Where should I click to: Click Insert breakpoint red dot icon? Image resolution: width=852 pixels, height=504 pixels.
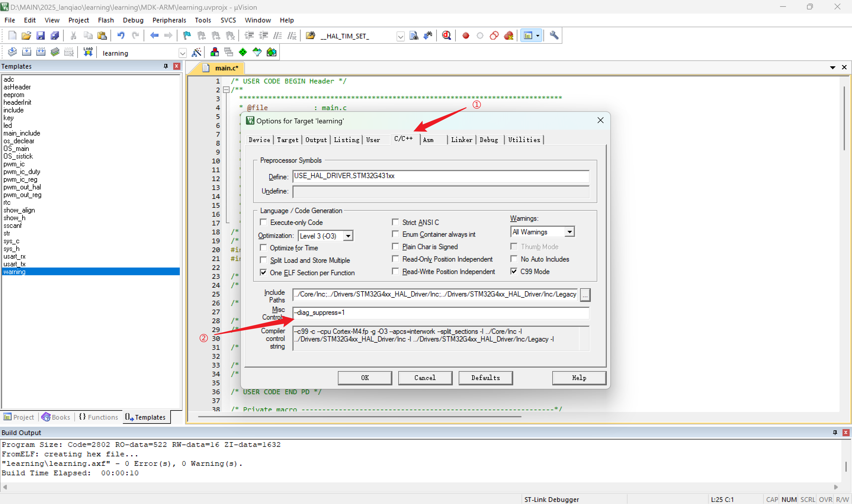tap(466, 35)
